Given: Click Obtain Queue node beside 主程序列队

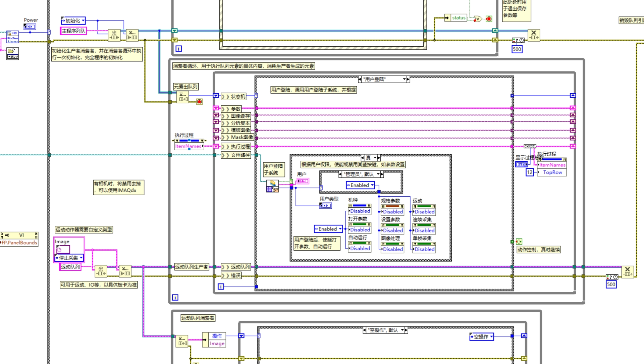Looking at the screenshot, I should 114,35.
